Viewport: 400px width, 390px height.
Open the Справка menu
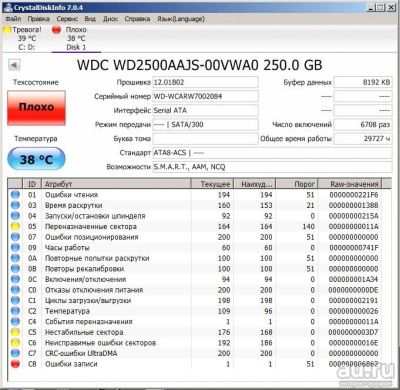coord(137,19)
